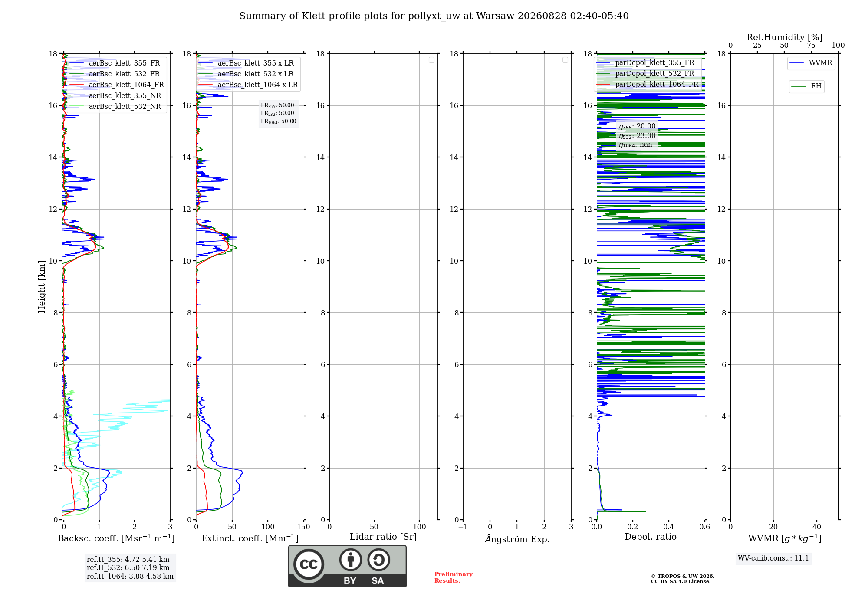
Task: Click the Creative Commons CC icon
Action: click(x=309, y=564)
